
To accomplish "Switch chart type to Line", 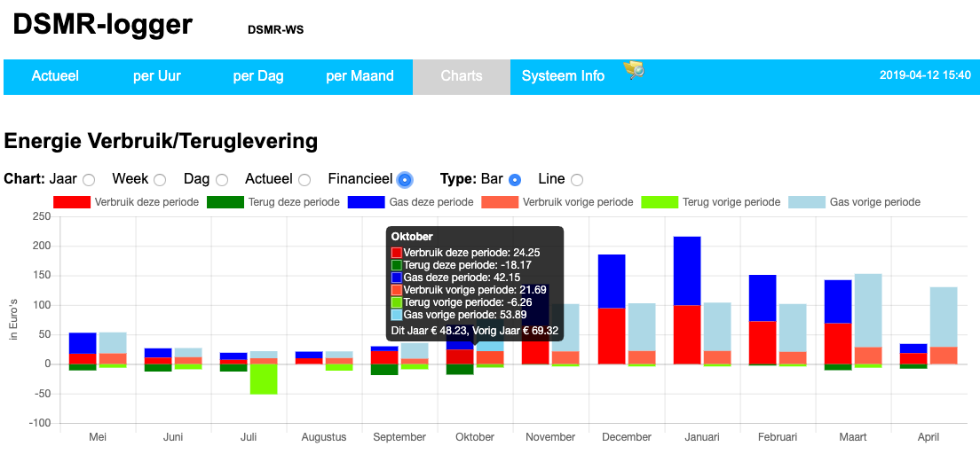I will pyautogui.click(x=577, y=180).
